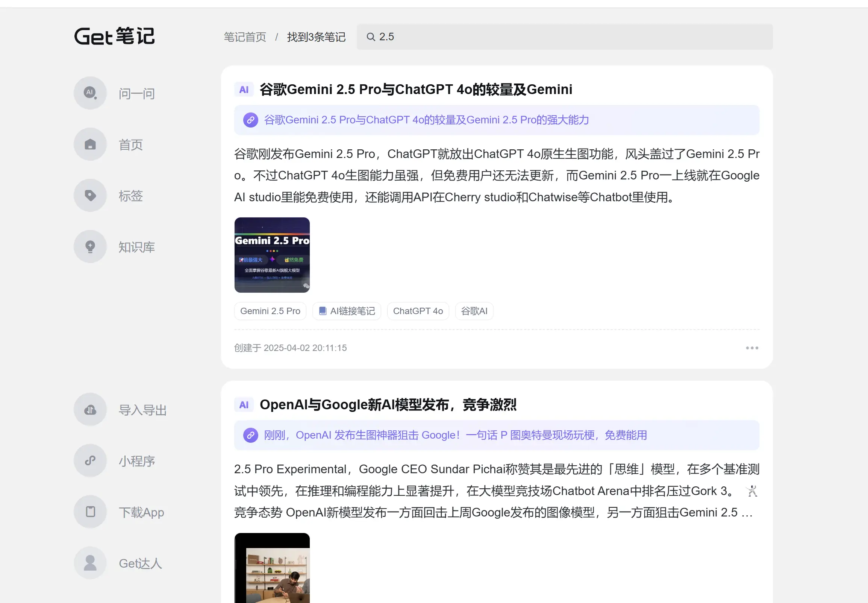The image size is (868, 603).
Task: Click the search magnifier icon
Action: (371, 37)
